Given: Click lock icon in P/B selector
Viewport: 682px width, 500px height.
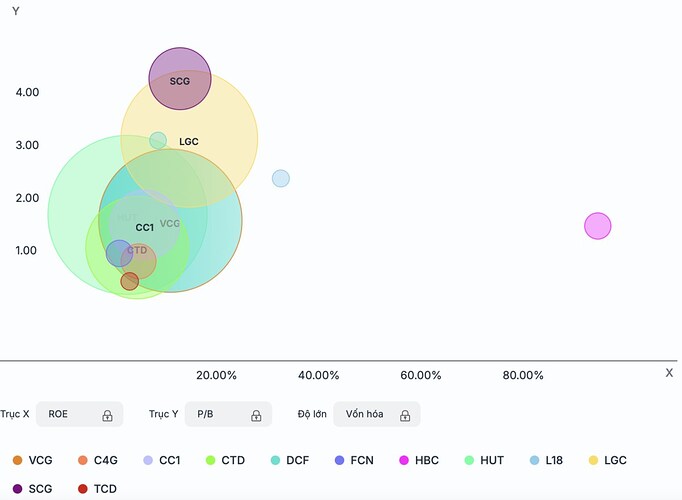Looking at the screenshot, I should (x=256, y=415).
